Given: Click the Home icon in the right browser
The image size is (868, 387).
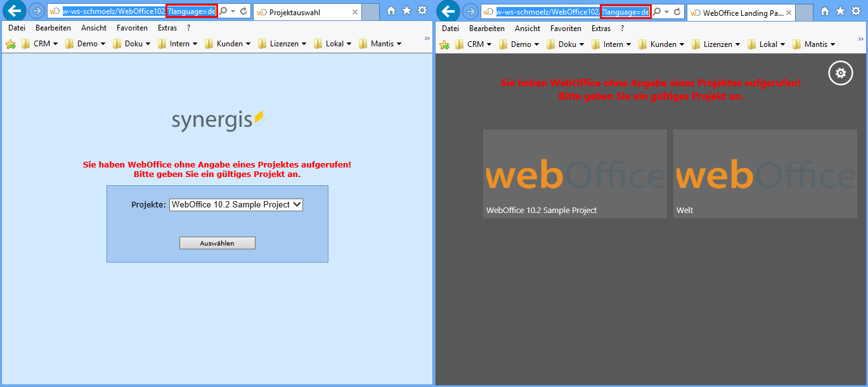Looking at the screenshot, I should click(x=825, y=11).
